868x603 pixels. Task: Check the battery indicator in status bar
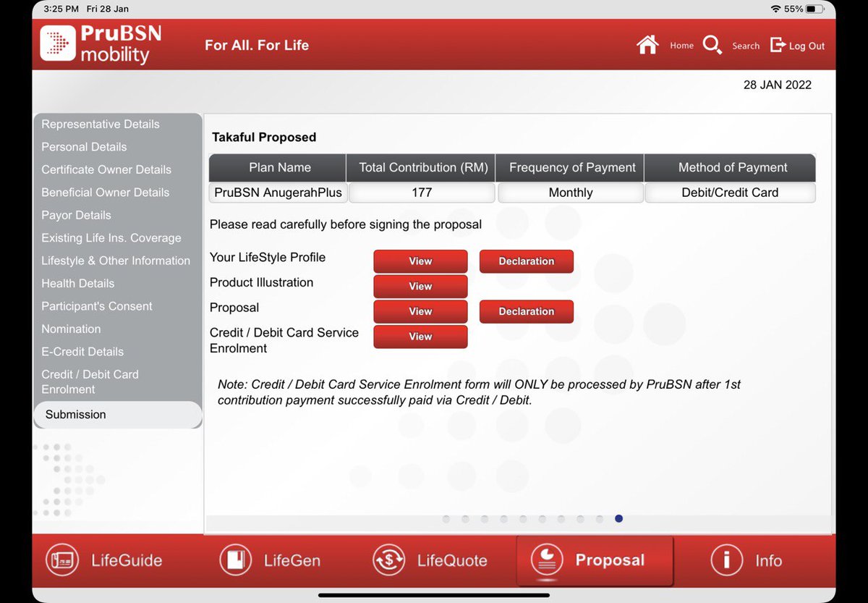click(815, 9)
